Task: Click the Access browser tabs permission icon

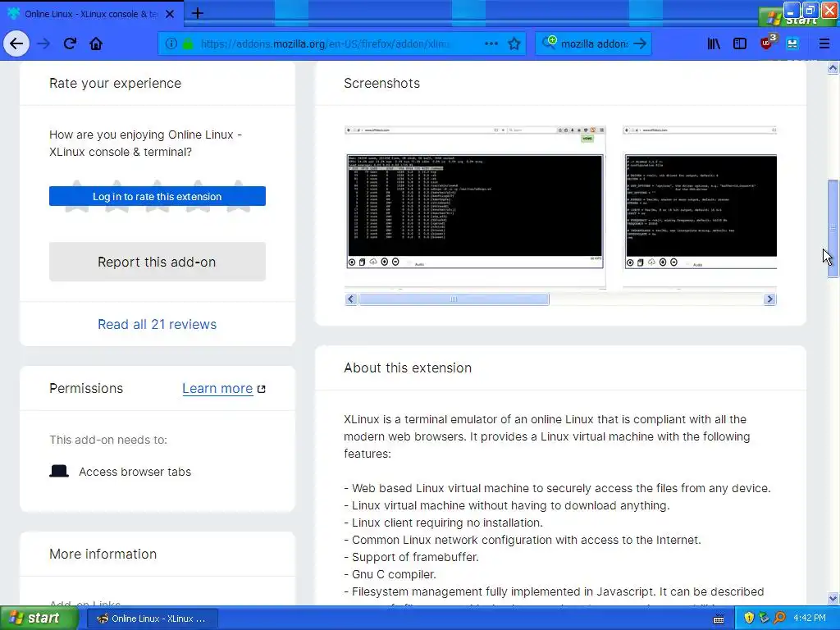Action: pos(59,472)
